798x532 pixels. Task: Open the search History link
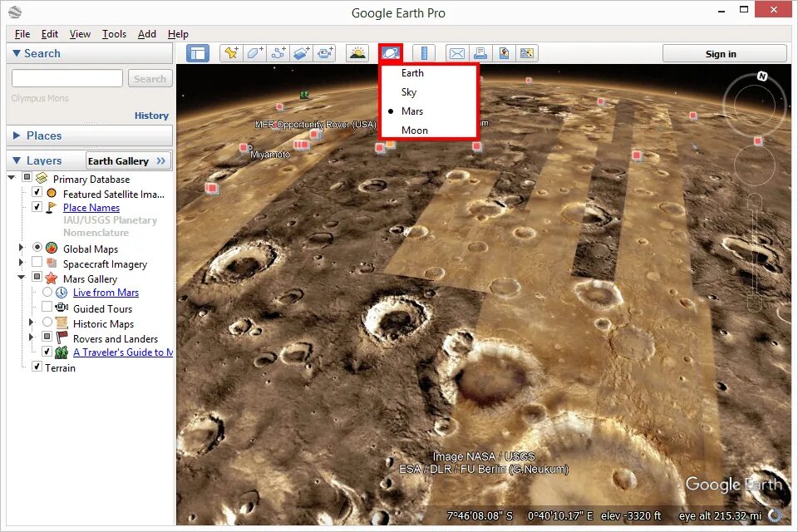tap(151, 116)
